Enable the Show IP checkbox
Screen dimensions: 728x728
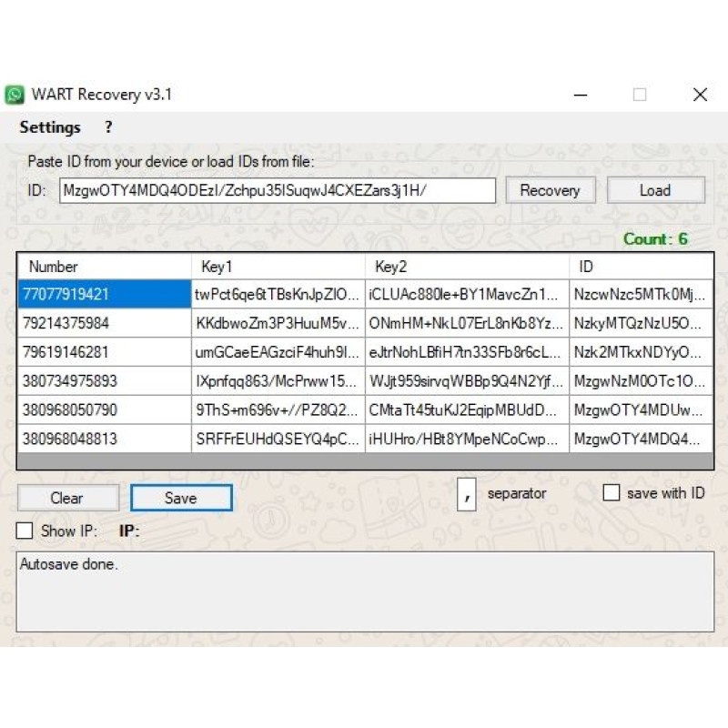(x=23, y=531)
